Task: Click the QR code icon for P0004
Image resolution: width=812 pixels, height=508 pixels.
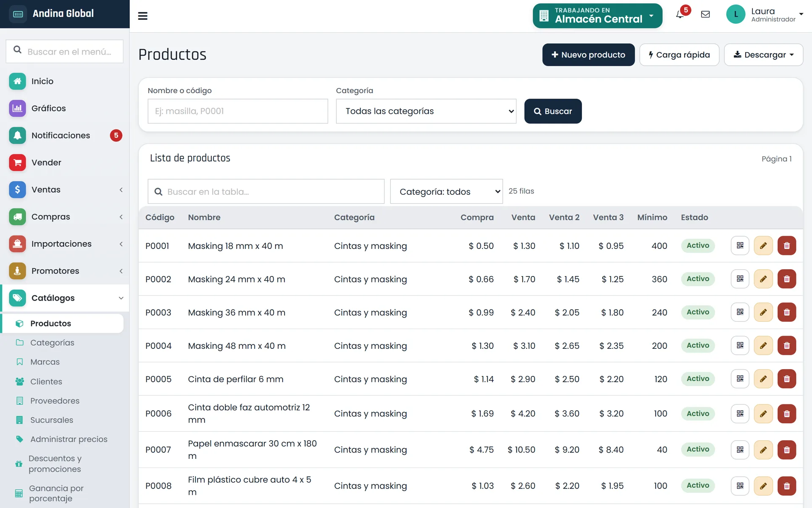Action: pyautogui.click(x=740, y=345)
